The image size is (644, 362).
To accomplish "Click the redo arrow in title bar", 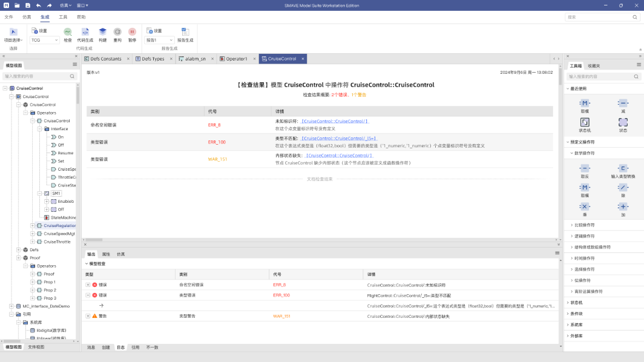I will pyautogui.click(x=49, y=5).
